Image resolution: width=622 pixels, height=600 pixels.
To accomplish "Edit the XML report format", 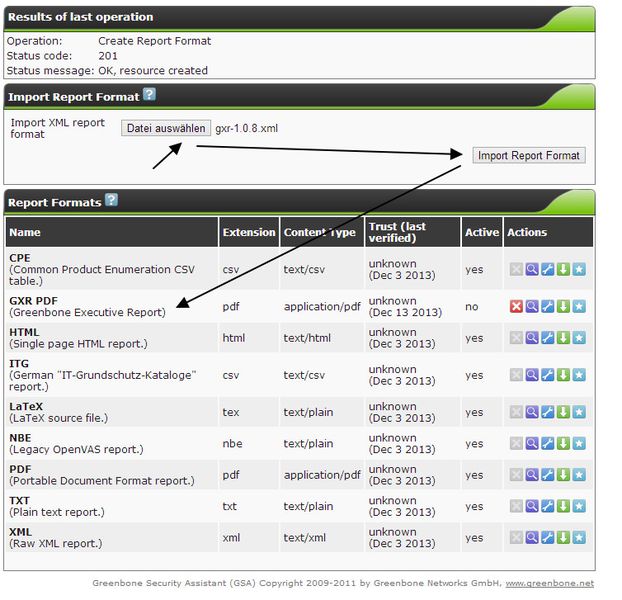I will [x=547, y=538].
